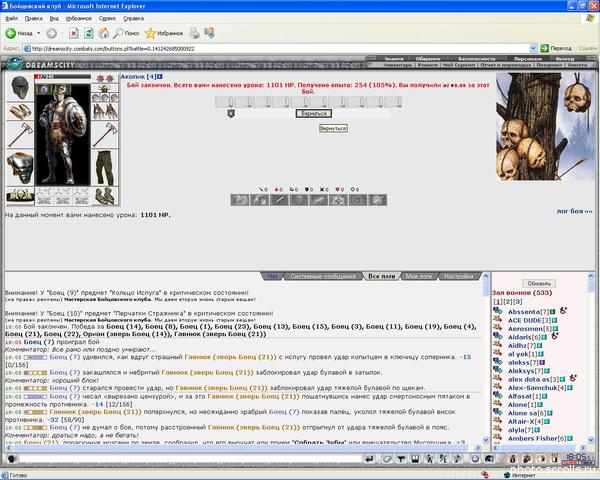
Task: Select the boots equipment slot
Action: (105, 196)
